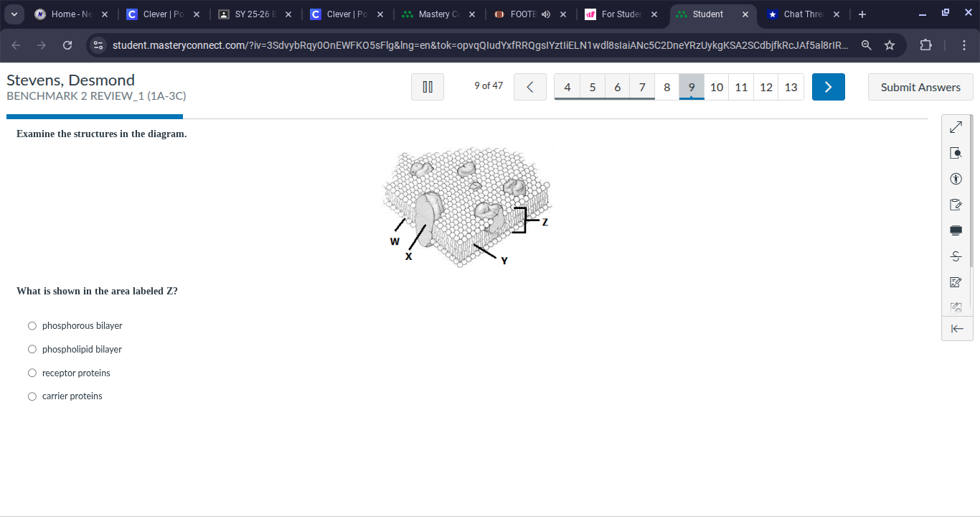
Task: Jump to question 10
Action: pos(717,87)
